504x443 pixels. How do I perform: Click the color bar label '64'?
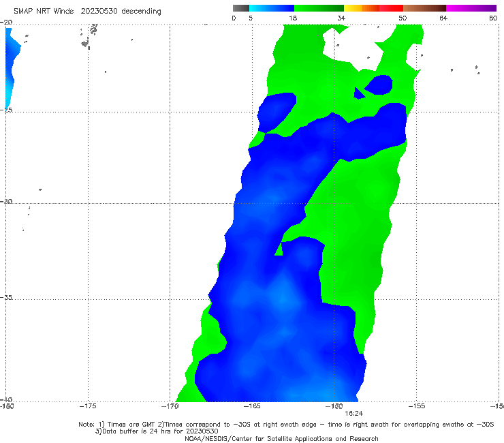[x=443, y=18]
